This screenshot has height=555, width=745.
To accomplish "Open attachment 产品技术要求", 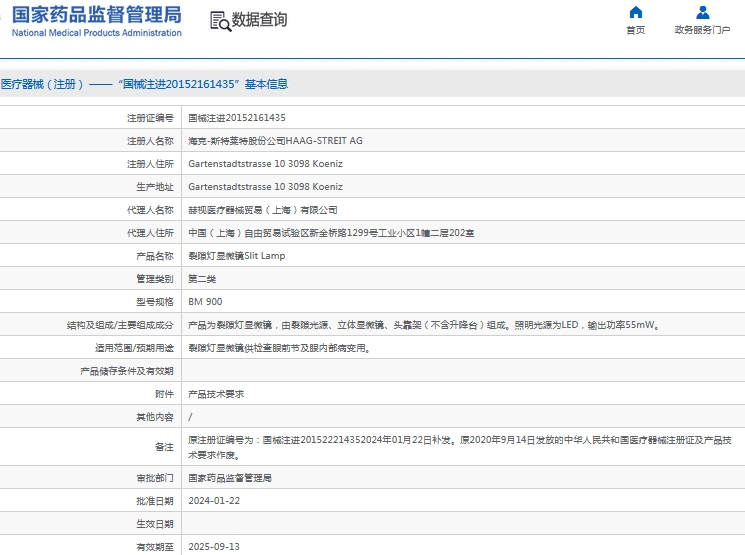I will coord(216,394).
